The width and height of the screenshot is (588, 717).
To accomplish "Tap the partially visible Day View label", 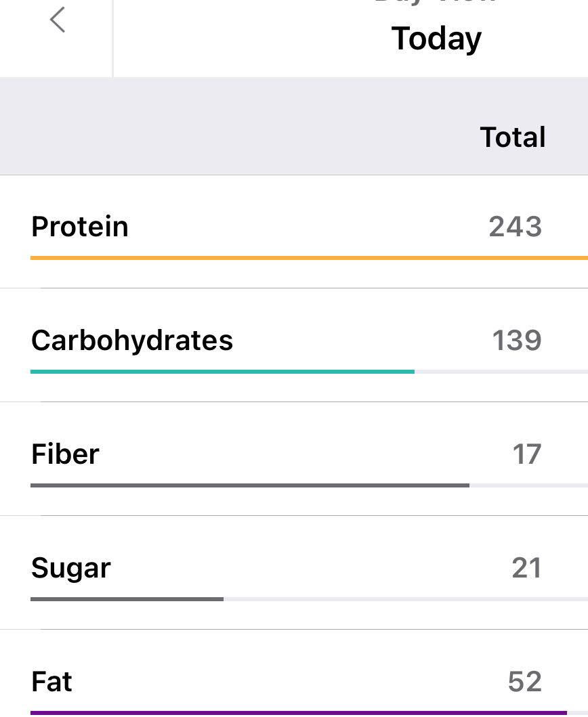I will pos(436,3).
